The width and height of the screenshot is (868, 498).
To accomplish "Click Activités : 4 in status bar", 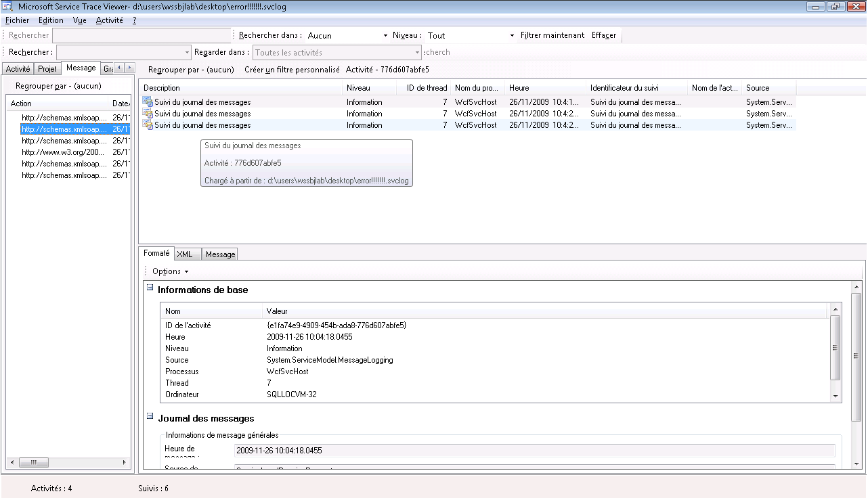I will tap(51, 488).
